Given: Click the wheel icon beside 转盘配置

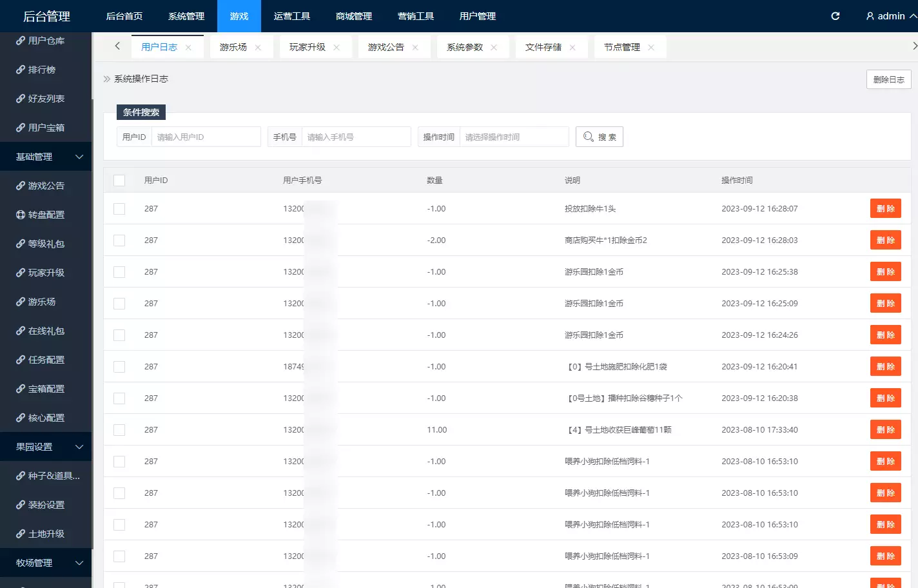Looking at the screenshot, I should (x=21, y=215).
